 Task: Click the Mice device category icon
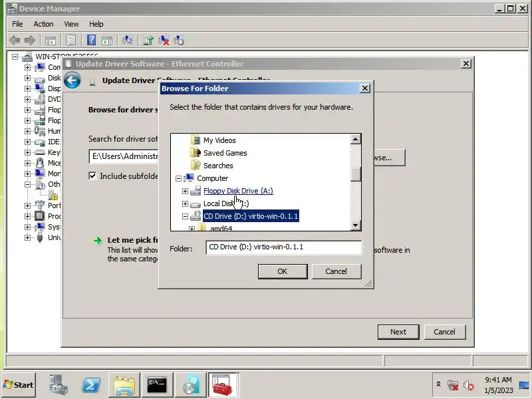point(40,163)
